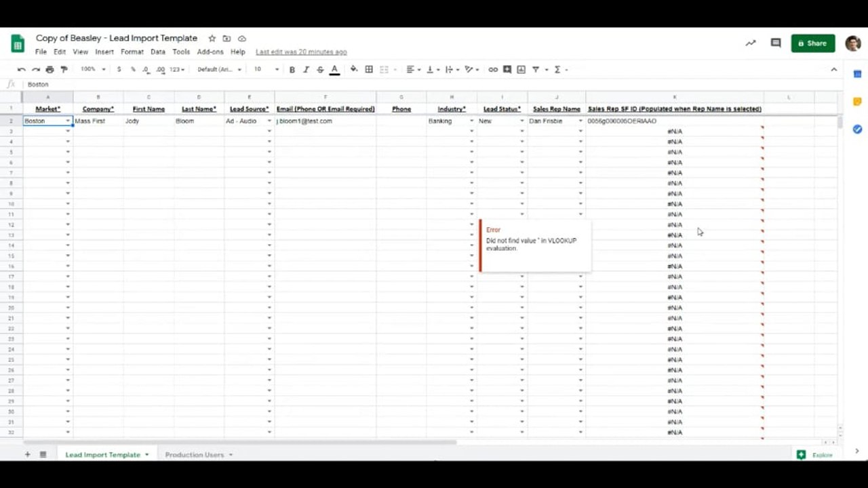
Task: Click the account profile avatar
Action: [x=852, y=43]
